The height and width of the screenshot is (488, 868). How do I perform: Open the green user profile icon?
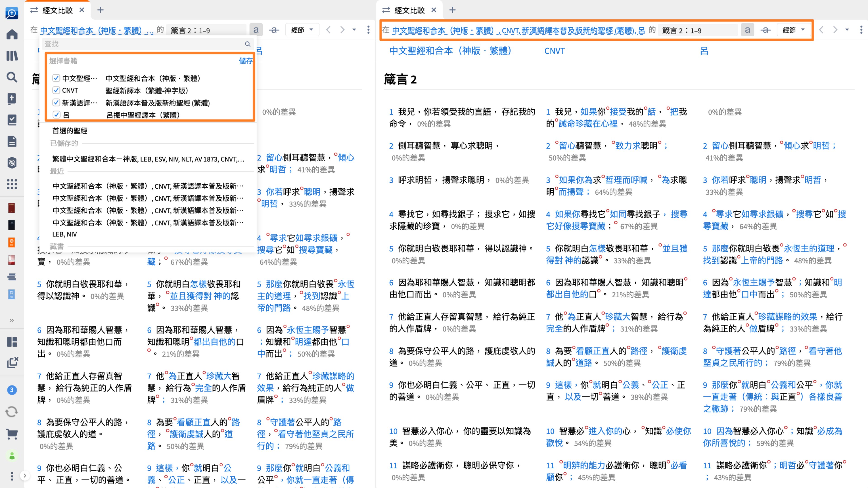click(x=12, y=456)
